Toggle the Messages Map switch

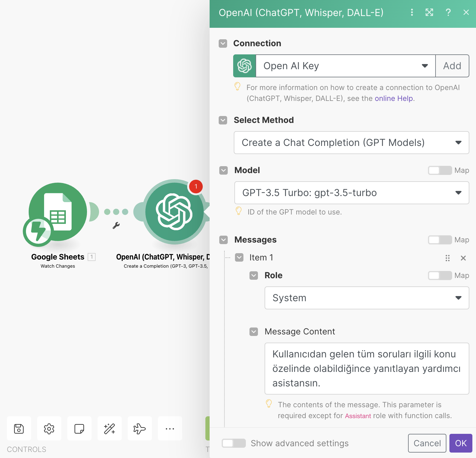(x=440, y=240)
